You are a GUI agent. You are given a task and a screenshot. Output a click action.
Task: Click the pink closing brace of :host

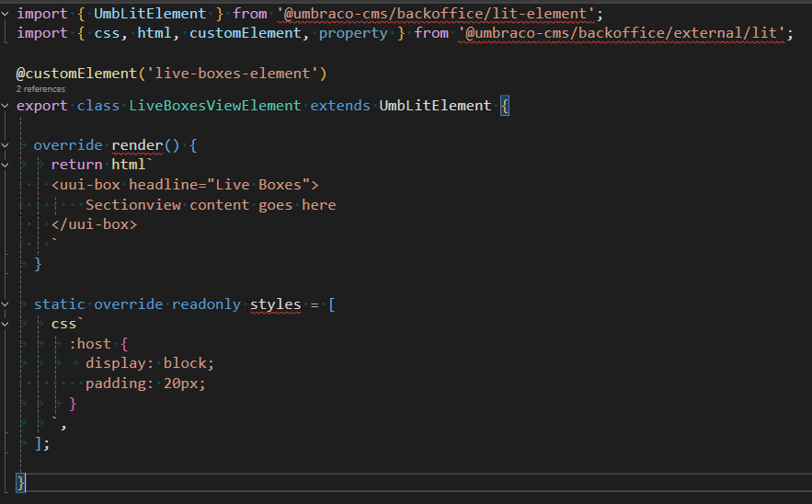tap(73, 404)
